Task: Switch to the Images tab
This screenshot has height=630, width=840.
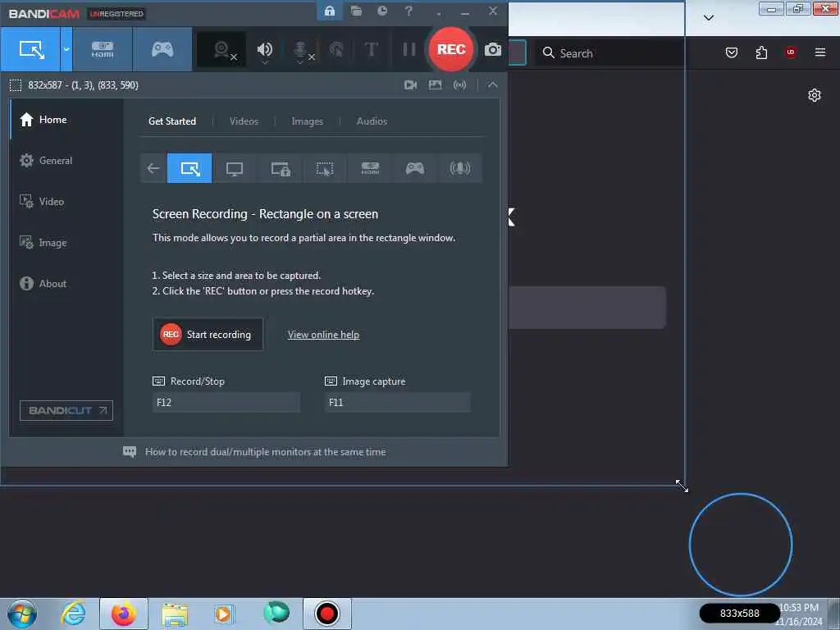Action: (x=307, y=121)
